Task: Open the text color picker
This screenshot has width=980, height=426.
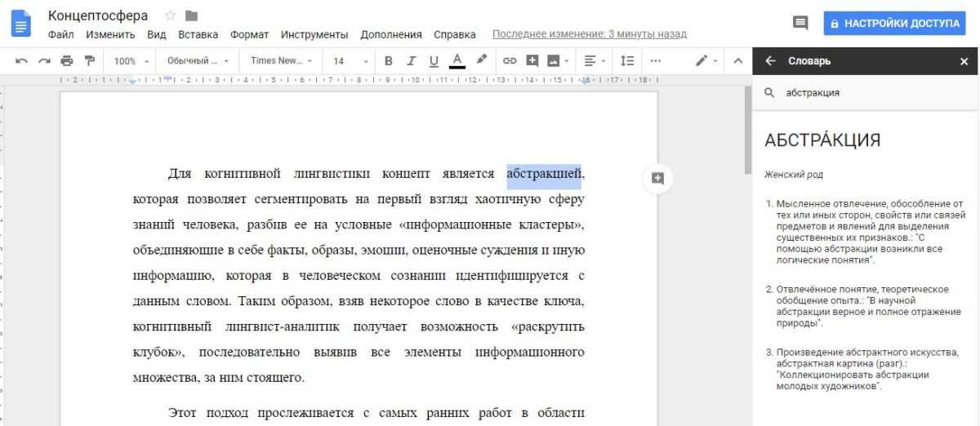Action: (457, 61)
